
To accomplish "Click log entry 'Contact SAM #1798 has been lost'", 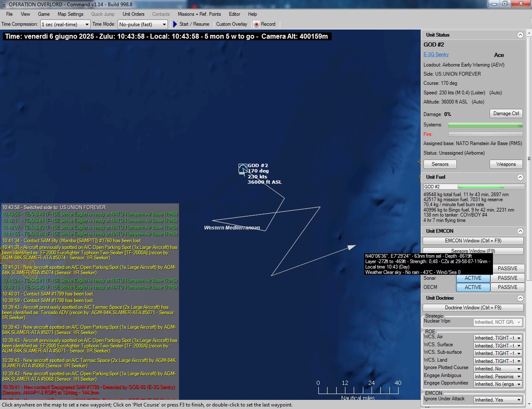I will point(48,301).
